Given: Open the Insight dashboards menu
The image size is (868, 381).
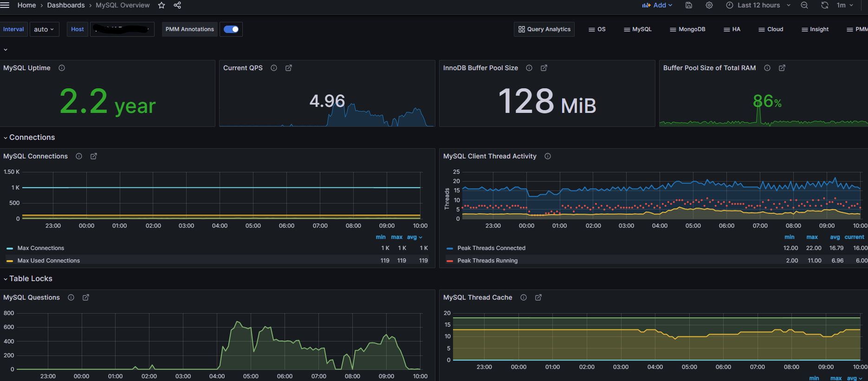Looking at the screenshot, I should pos(815,29).
